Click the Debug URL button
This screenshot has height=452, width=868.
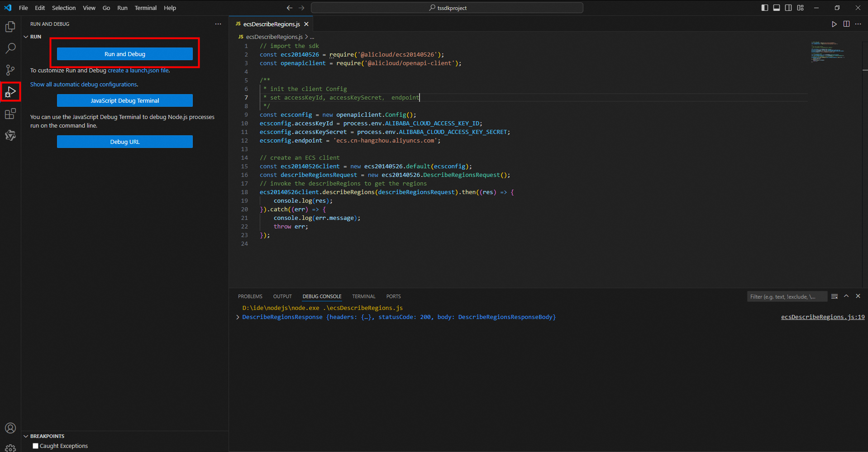pos(125,142)
